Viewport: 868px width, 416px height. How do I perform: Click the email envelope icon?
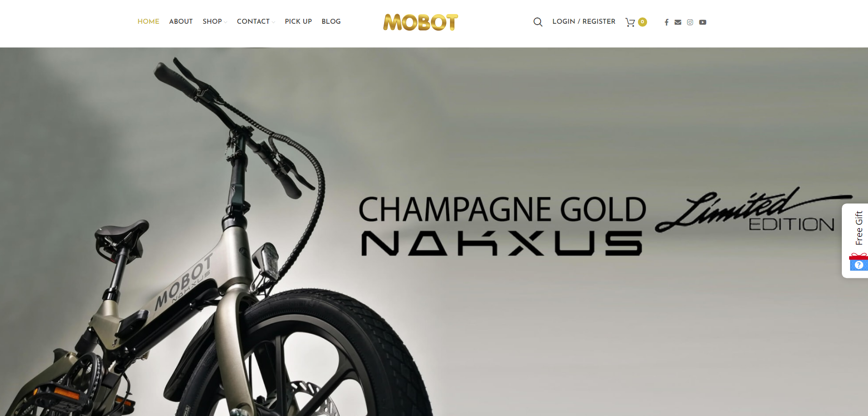678,22
